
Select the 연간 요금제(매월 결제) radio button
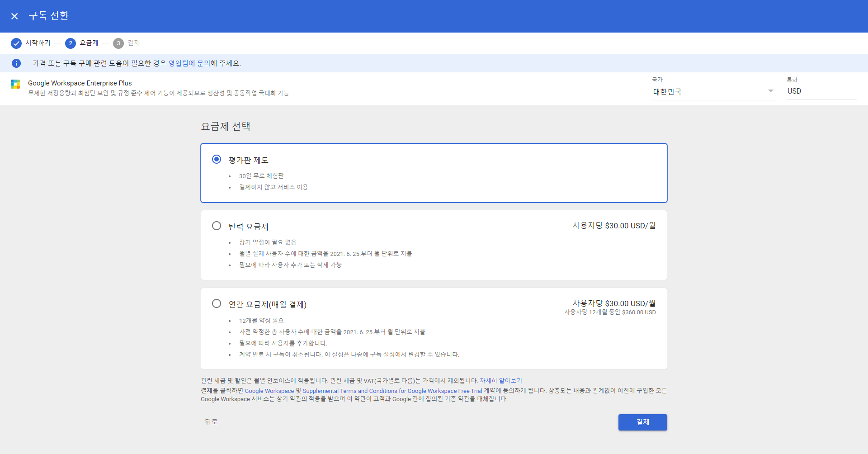(x=217, y=303)
